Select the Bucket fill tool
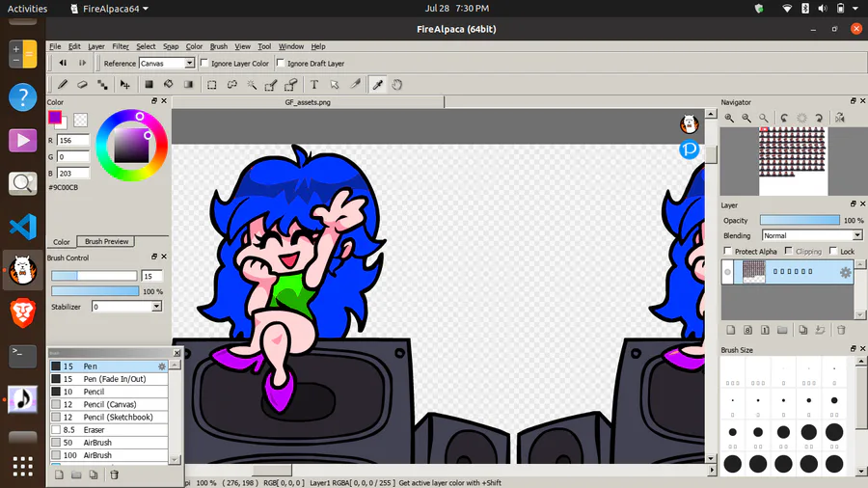 pos(169,85)
